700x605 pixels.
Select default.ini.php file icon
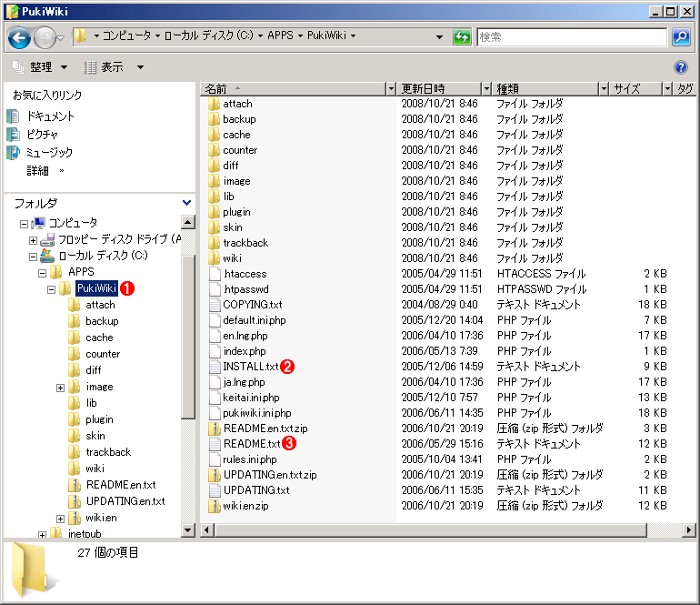pos(215,320)
